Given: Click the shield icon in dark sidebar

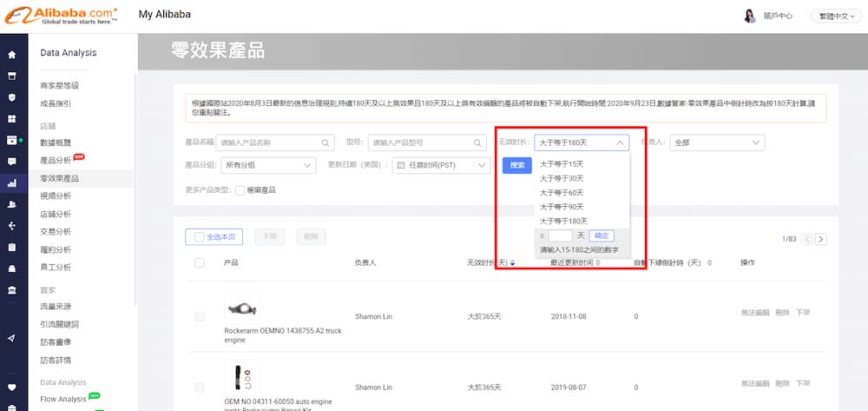Looking at the screenshot, I should [11, 97].
